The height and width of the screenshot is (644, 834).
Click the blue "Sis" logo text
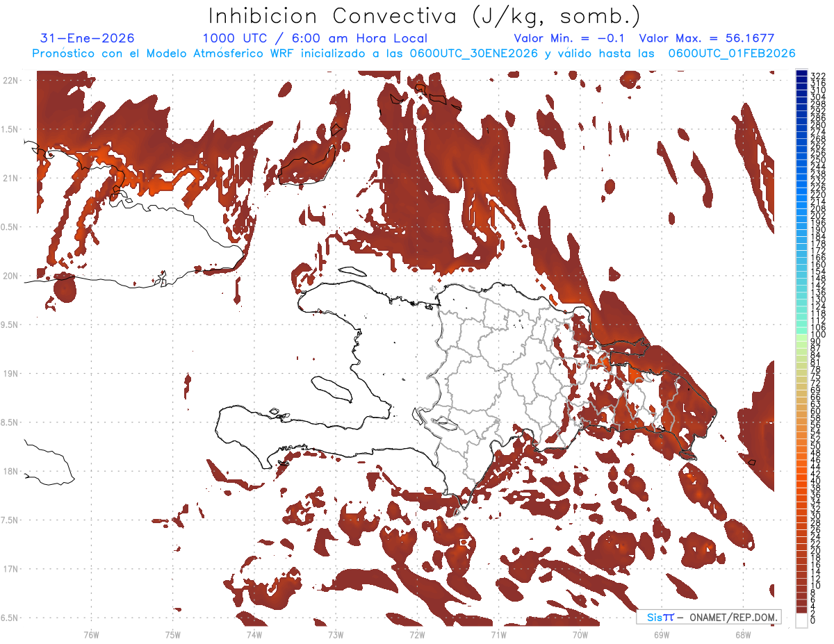(655, 617)
